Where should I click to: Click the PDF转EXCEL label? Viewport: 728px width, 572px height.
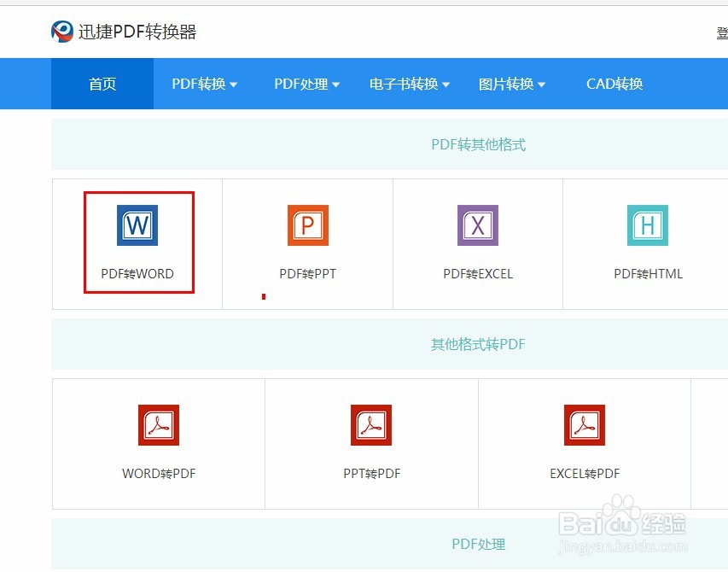(478, 274)
